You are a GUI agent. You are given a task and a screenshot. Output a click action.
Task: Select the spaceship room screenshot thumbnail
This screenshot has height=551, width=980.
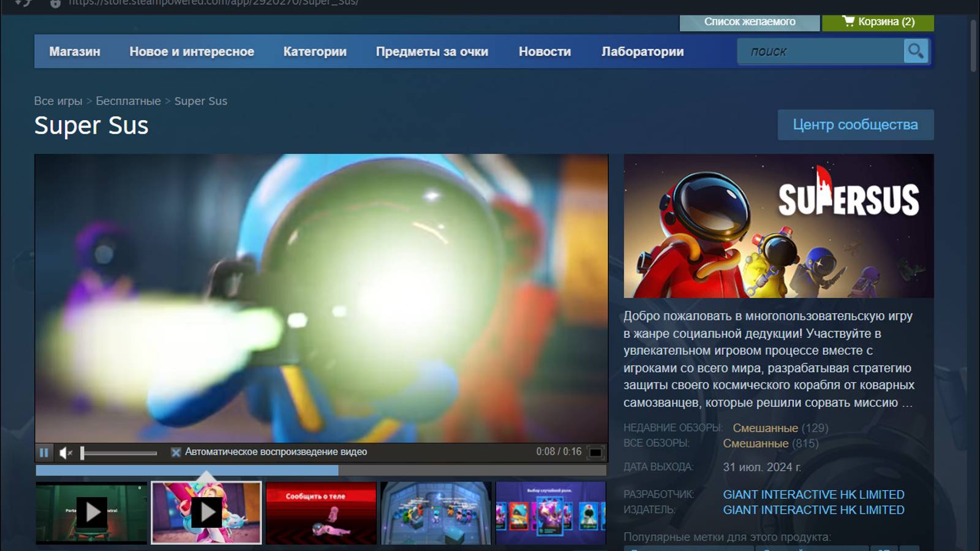pos(436,512)
